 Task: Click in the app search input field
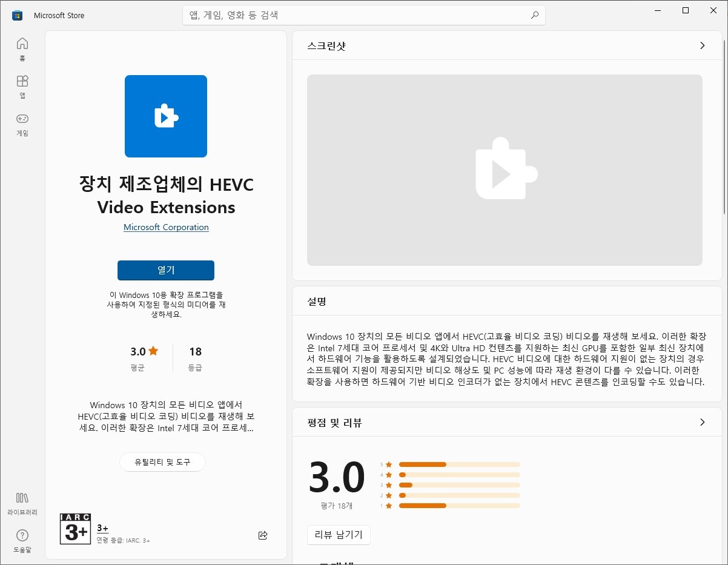click(363, 15)
